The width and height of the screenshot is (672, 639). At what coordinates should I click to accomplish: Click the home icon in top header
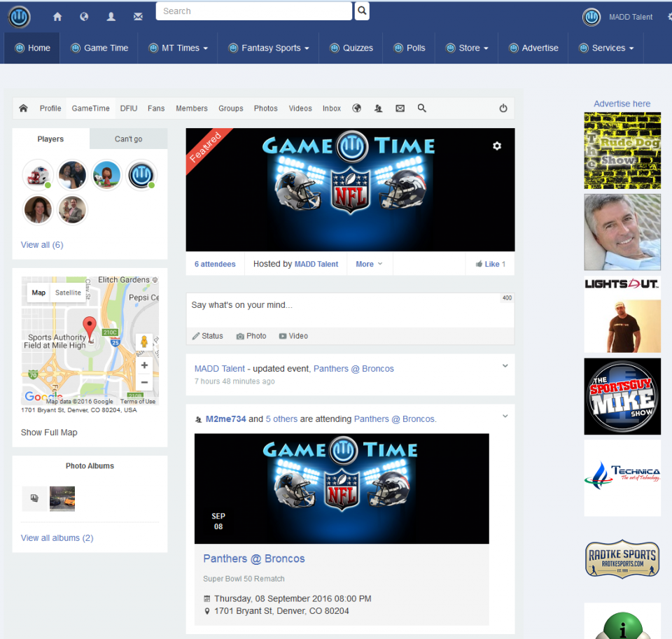tap(57, 17)
